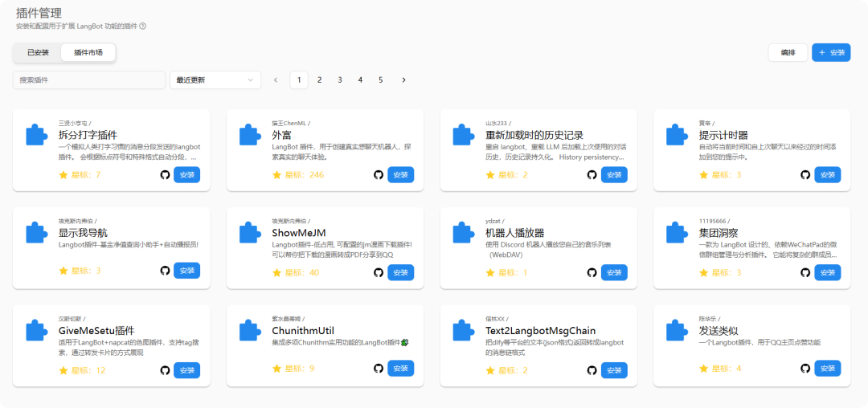Screen dimensions: 868x408
Task: Click the puzzle icon of GiveMeSetu插件
Action: point(37,331)
